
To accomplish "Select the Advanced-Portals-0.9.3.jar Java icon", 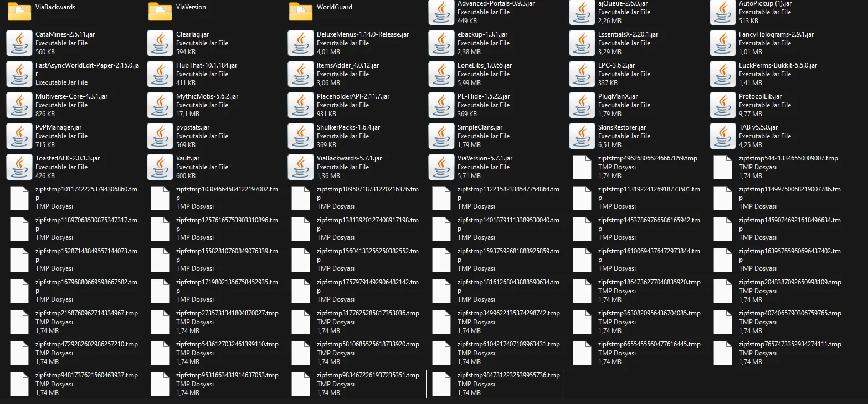I will pyautogui.click(x=441, y=12).
